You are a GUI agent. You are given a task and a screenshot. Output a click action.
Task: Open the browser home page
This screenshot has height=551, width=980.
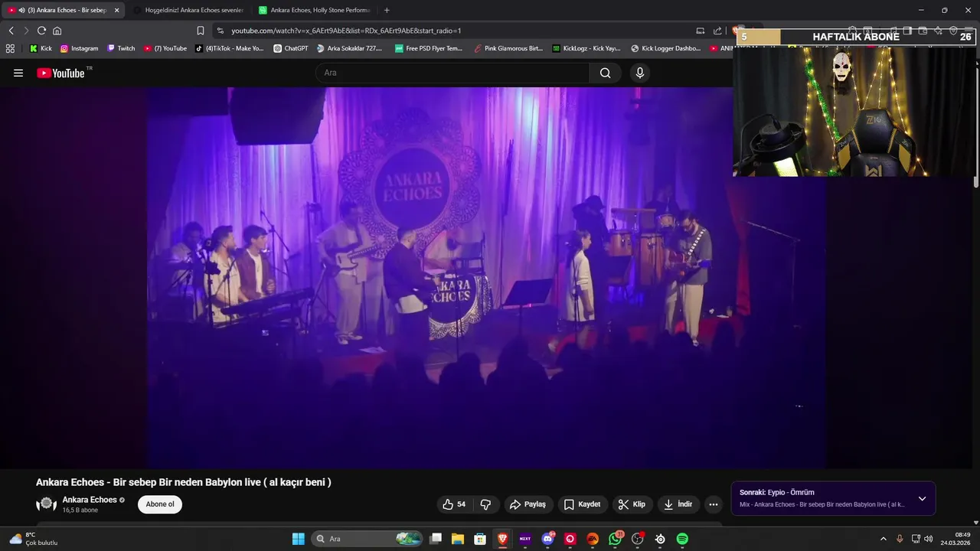pos(57,31)
